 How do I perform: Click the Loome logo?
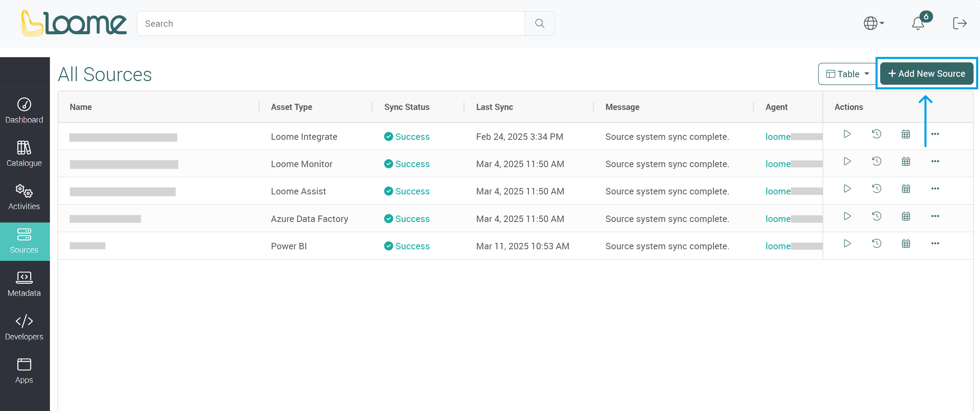[x=74, y=23]
